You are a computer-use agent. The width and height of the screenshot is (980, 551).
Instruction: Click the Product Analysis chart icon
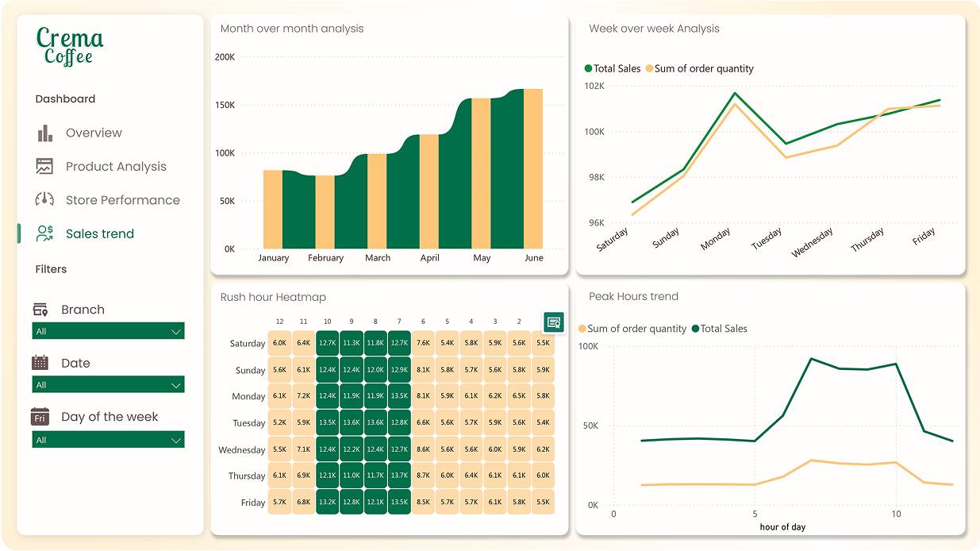(44, 166)
